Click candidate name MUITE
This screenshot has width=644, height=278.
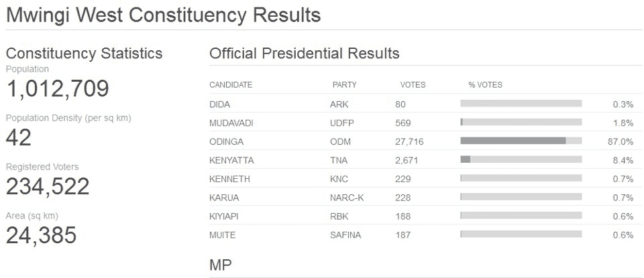tap(222, 235)
